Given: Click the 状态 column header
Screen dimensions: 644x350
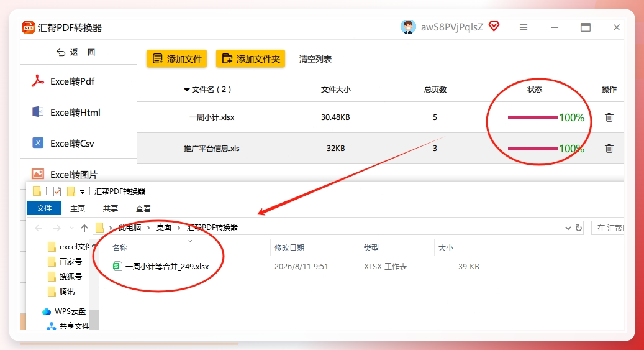Looking at the screenshot, I should coord(534,90).
